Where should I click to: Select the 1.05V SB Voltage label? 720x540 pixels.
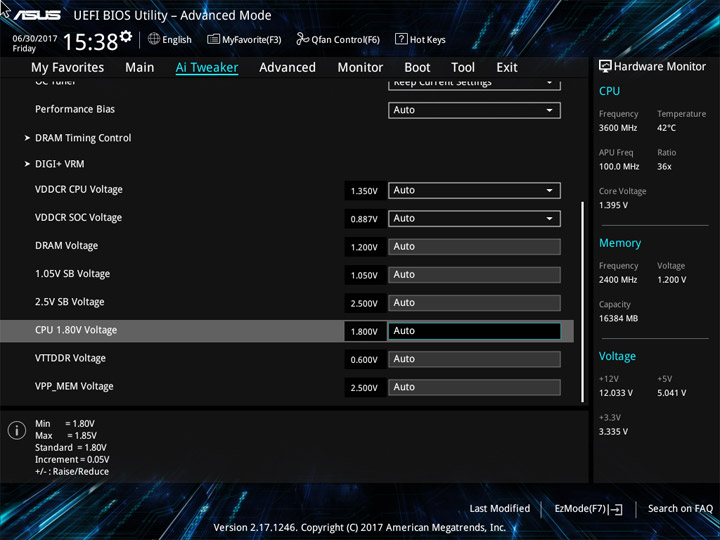click(73, 274)
